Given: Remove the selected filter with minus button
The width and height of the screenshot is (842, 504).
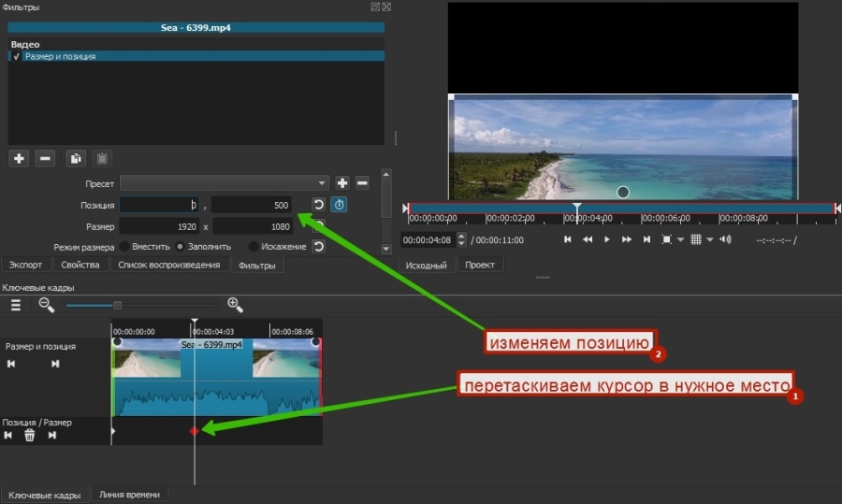Looking at the screenshot, I should click(45, 158).
